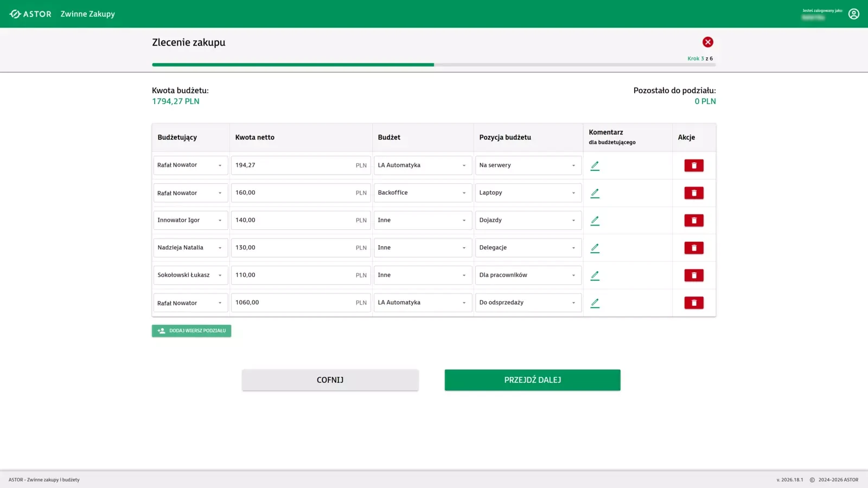Click the COFNIJ button
The width and height of the screenshot is (868, 488).
pyautogui.click(x=330, y=380)
